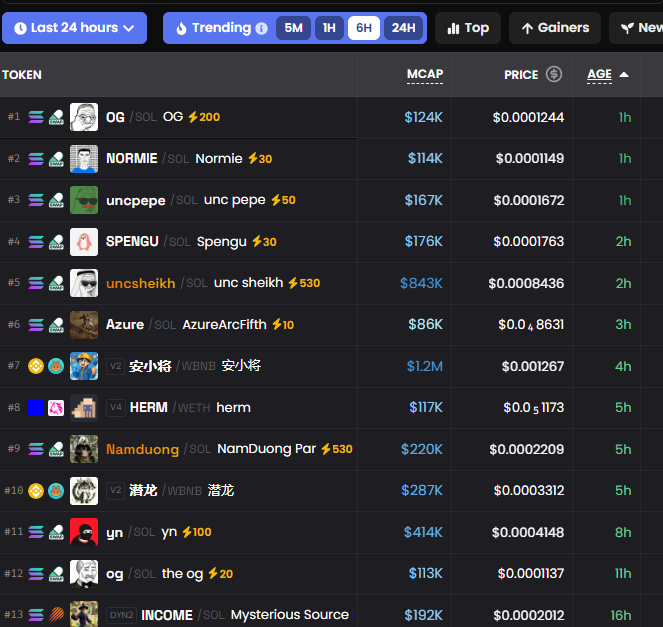The width and height of the screenshot is (663, 627).
Task: Click the BNB chain icon in row #7
Action: pos(36,366)
